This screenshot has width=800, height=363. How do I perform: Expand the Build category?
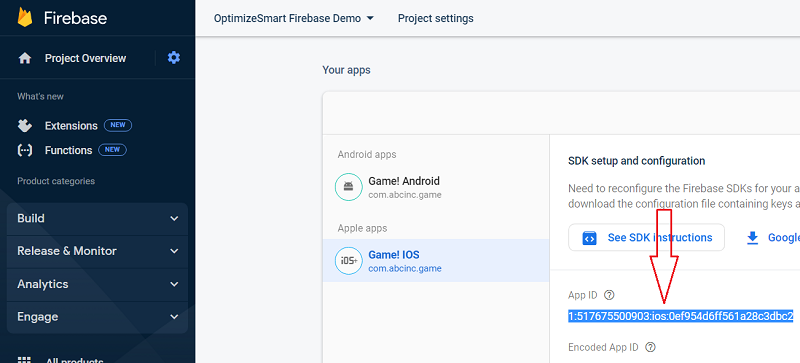[97, 219]
